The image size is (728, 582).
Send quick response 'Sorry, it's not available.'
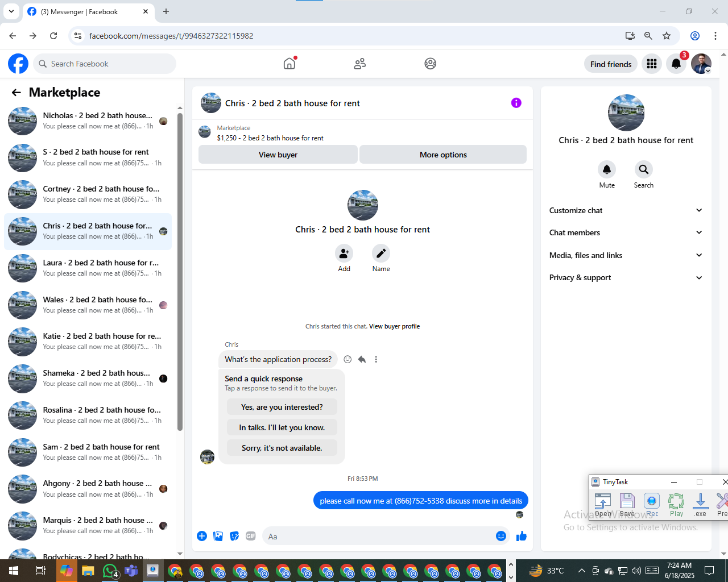(282, 448)
